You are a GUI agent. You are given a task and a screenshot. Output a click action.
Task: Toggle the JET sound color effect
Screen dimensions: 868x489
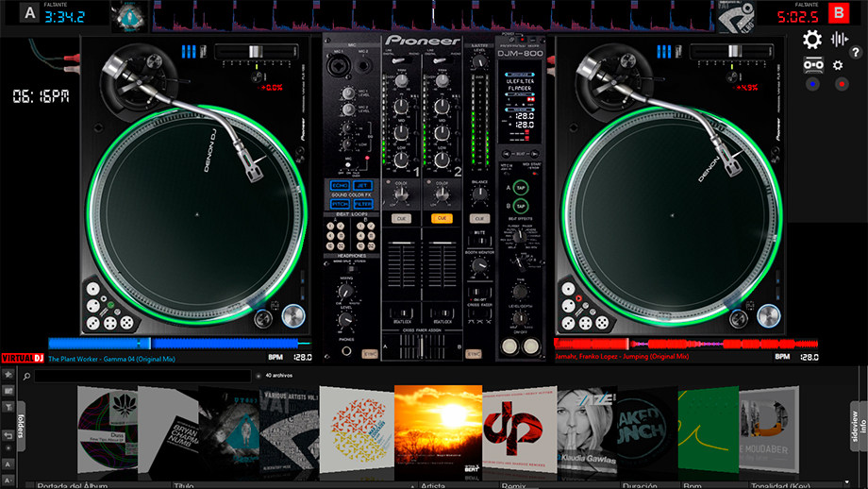(363, 186)
